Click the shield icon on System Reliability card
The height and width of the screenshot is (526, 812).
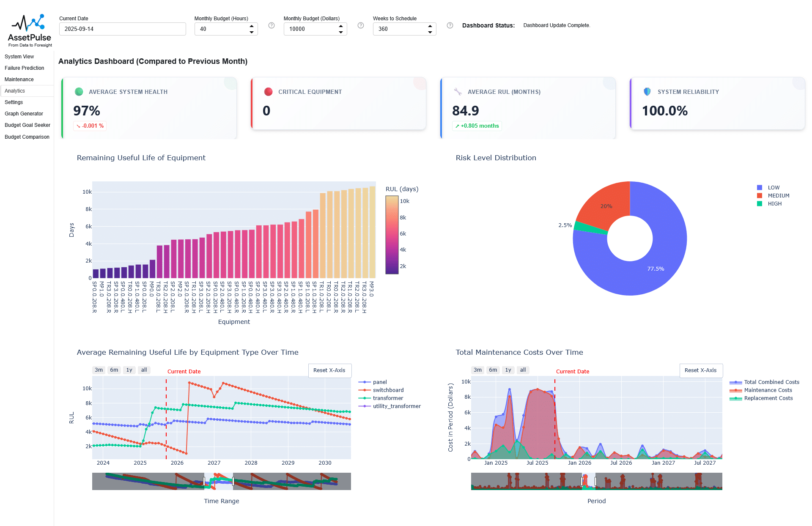647,92
